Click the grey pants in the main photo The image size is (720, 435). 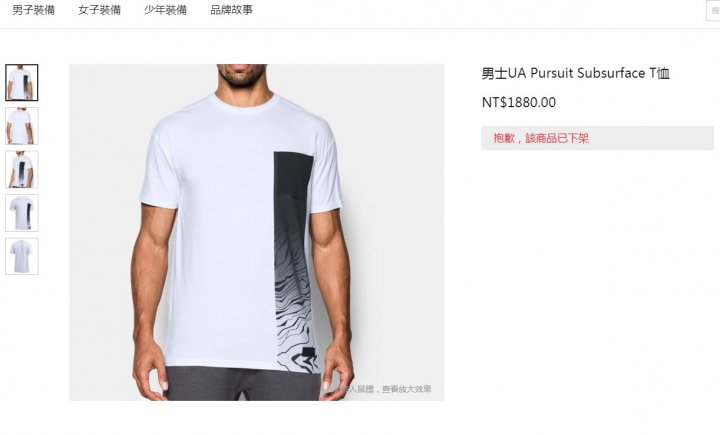coord(242,384)
